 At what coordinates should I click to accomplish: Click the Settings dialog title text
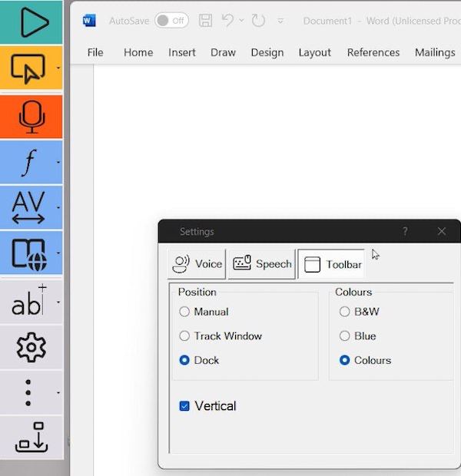(197, 232)
